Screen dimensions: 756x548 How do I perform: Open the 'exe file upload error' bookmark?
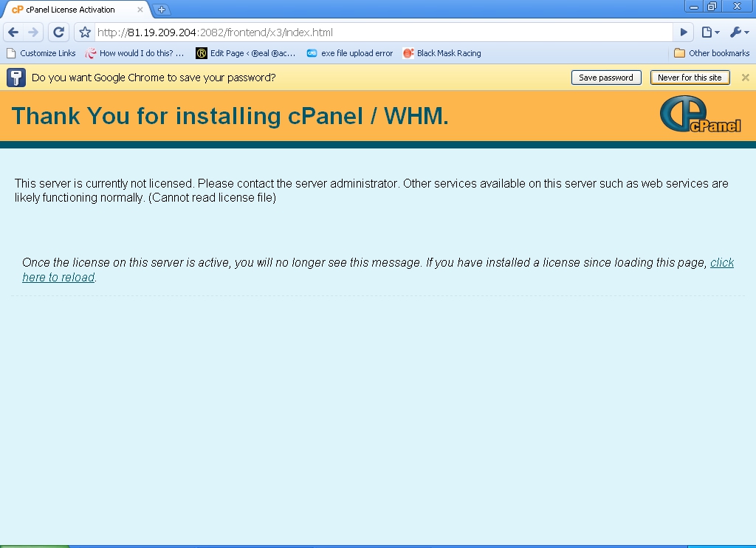coord(350,53)
